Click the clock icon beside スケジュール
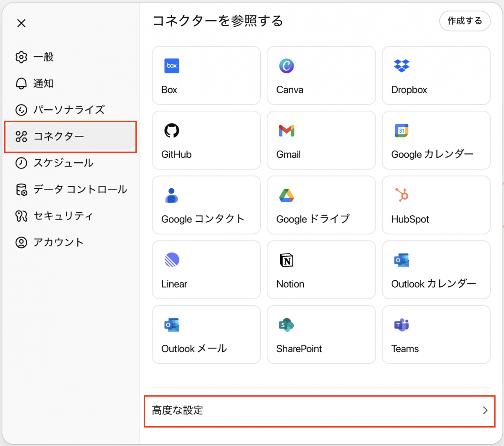This screenshot has width=504, height=446. 21,163
